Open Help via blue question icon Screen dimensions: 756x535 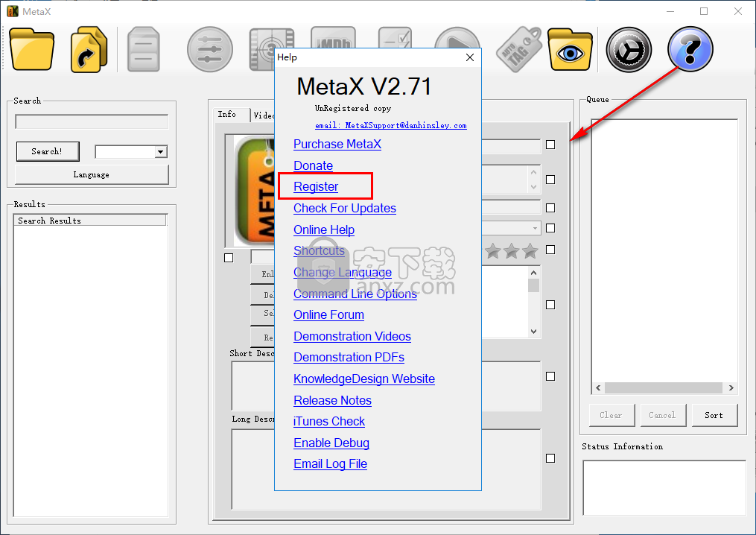pos(690,49)
